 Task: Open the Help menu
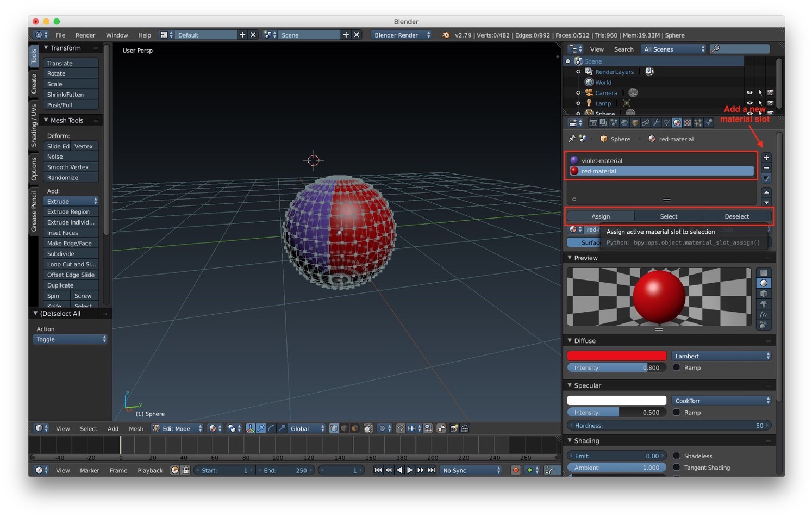145,35
